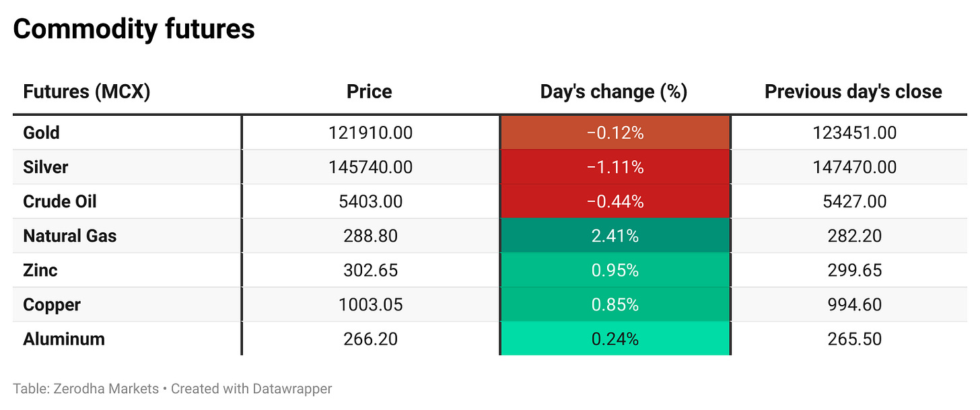The height and width of the screenshot is (410, 980).
Task: Click Aluminum's light green 0.24% cell
Action: (x=615, y=339)
